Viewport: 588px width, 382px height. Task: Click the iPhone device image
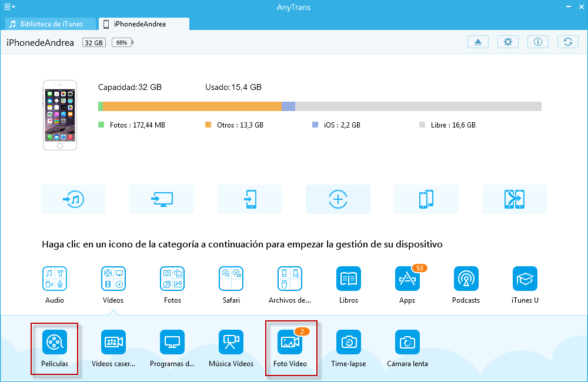click(60, 115)
